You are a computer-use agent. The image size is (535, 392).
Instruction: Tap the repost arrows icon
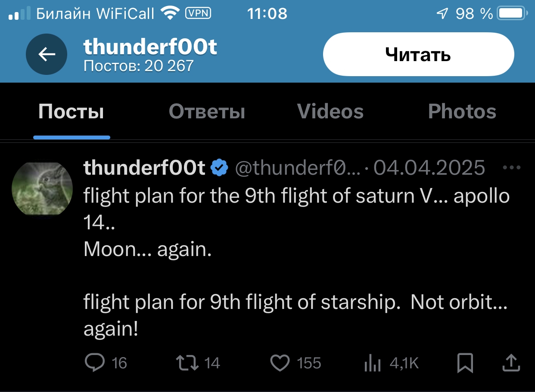tap(188, 363)
